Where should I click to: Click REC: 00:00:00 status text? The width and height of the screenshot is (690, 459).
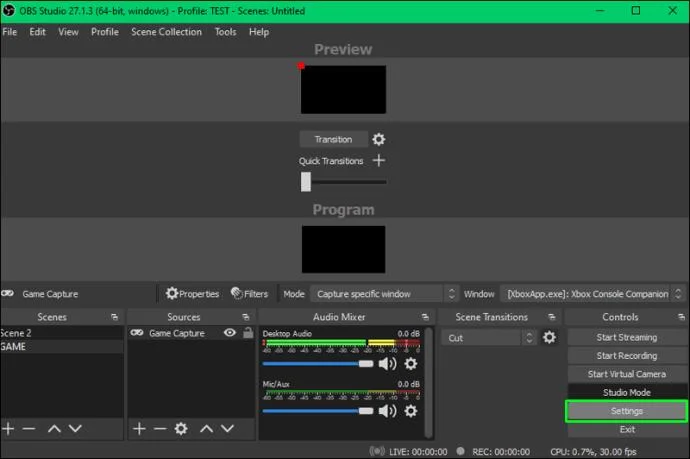(501, 452)
